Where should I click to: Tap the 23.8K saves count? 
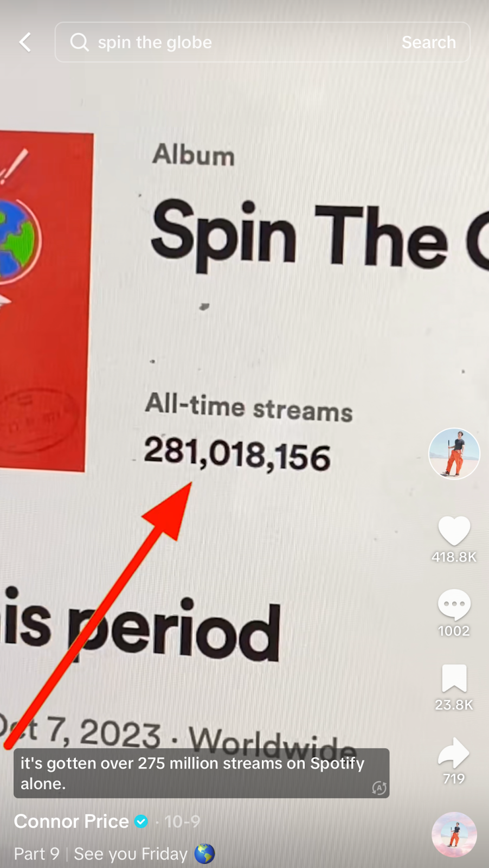pyautogui.click(x=454, y=705)
